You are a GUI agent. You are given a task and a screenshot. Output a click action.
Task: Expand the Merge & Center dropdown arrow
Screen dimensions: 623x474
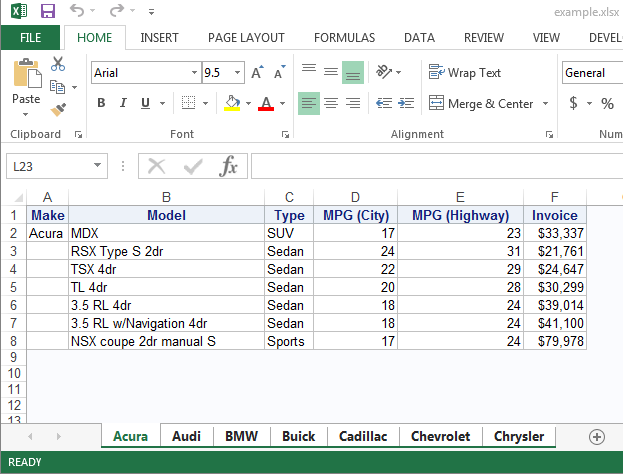(545, 103)
